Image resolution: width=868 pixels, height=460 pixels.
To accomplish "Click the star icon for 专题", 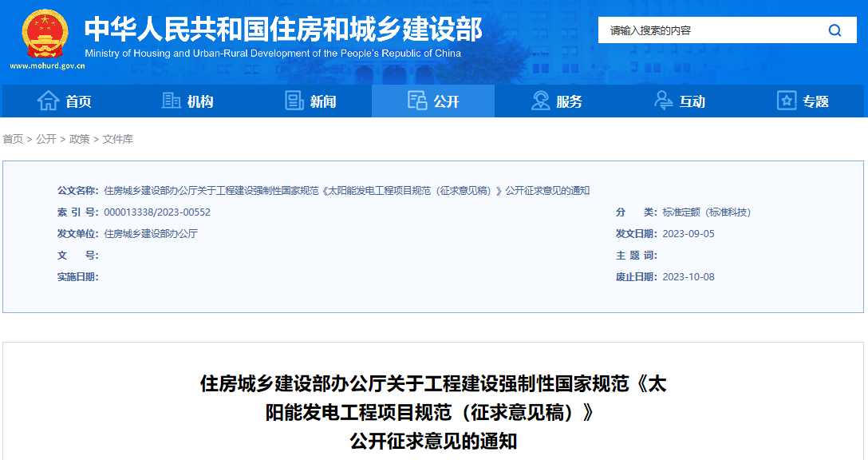I will click(x=787, y=101).
